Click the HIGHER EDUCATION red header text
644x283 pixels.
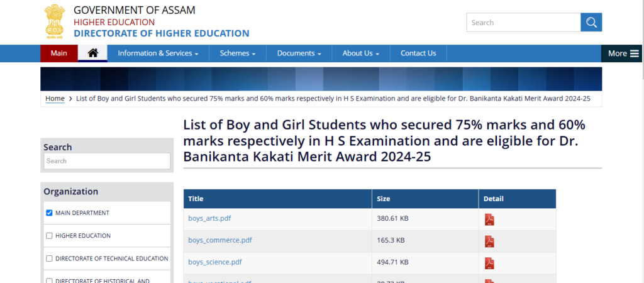coord(114,22)
